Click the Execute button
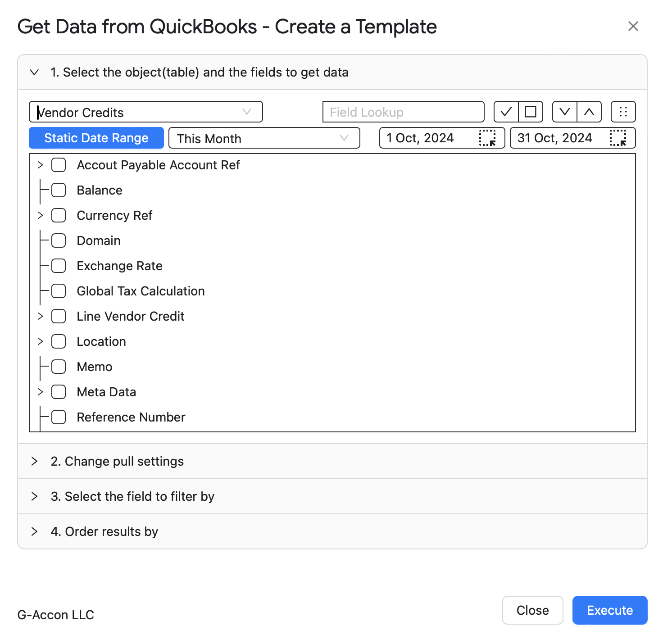Viewport: 663px width, 644px height. click(x=610, y=610)
